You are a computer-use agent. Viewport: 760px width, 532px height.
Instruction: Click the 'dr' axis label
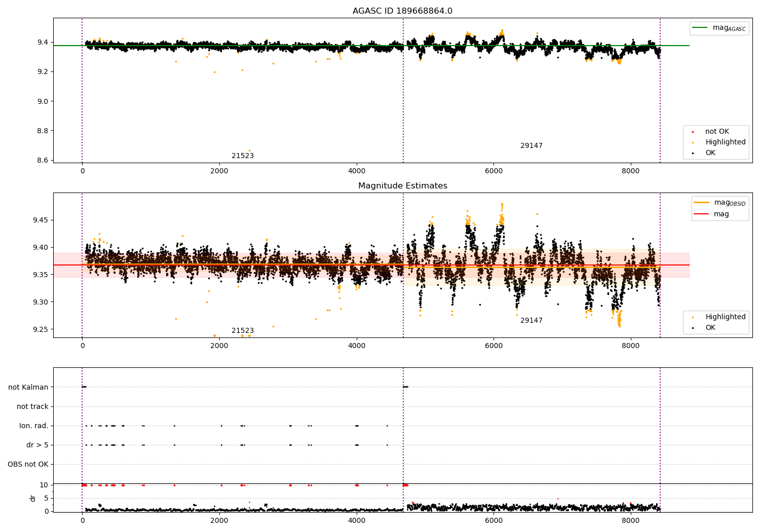[x=33, y=498]
